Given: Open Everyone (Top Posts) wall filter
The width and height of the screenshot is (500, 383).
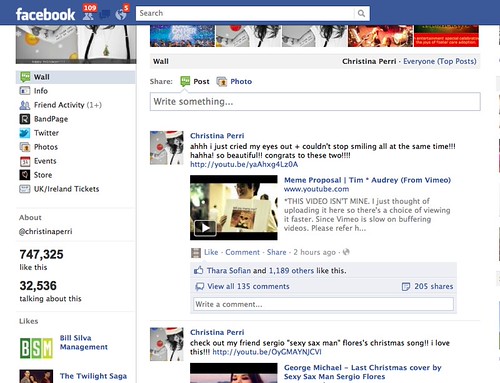Looking at the screenshot, I should point(440,61).
